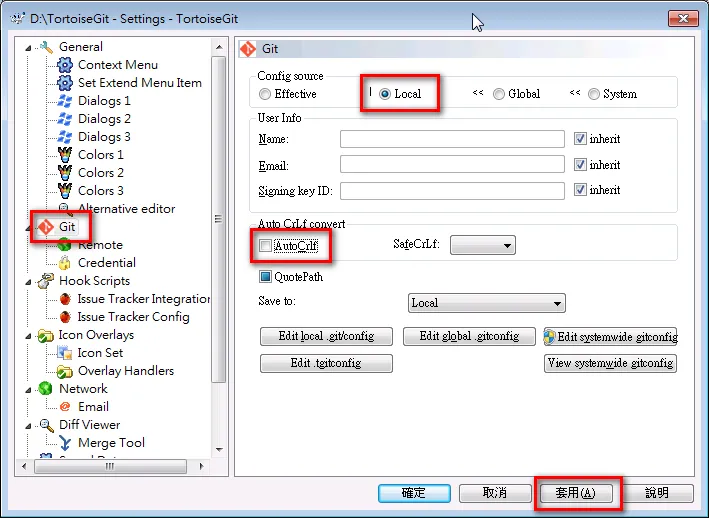Open the Save to dropdown
The image size is (709, 518).
(487, 303)
